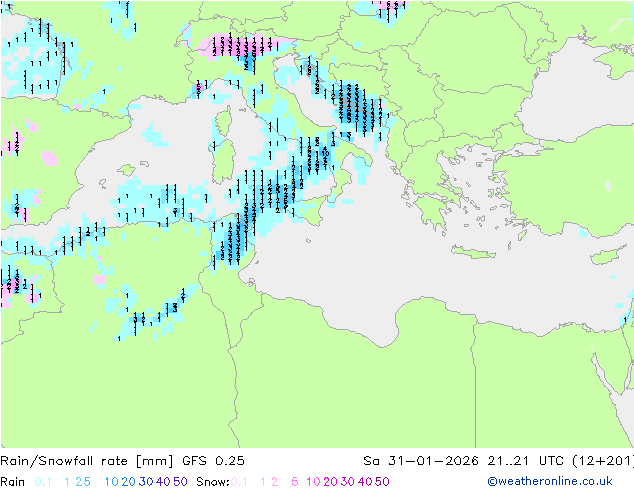
Task: Select the Rain legend value 40
Action: pos(163,482)
